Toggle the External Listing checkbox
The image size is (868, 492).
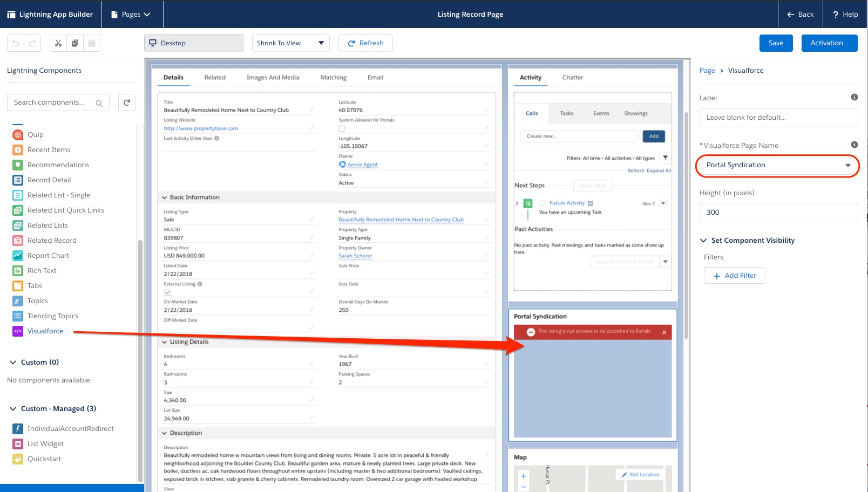point(167,292)
